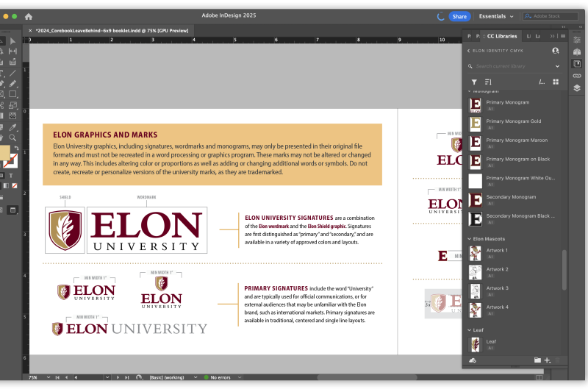Go to first page
588x392 pixels.
[57, 377]
